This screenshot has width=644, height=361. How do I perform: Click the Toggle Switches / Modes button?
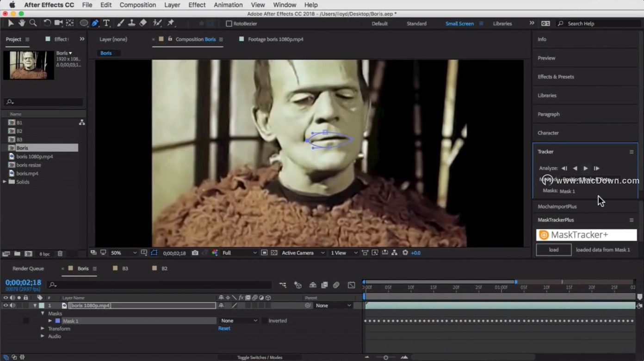click(x=260, y=357)
